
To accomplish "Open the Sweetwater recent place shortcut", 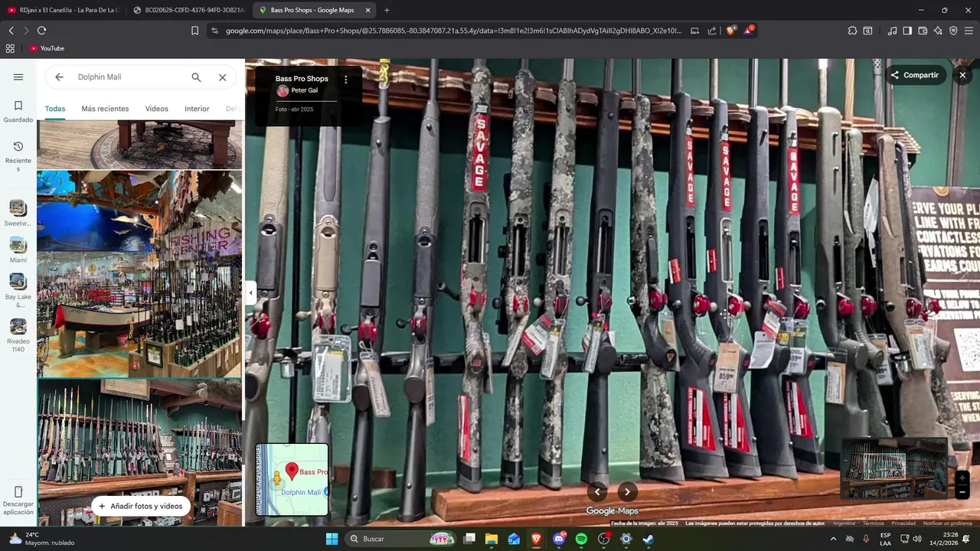I will coord(18,214).
